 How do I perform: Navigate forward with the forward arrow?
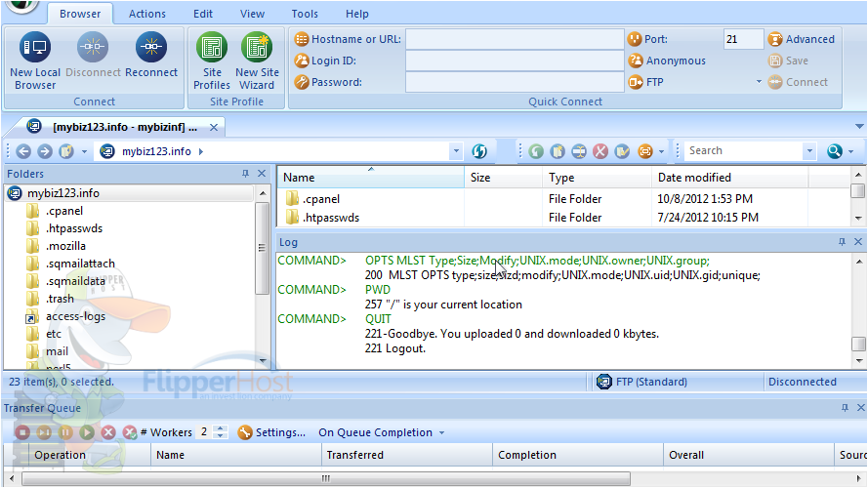(x=45, y=151)
